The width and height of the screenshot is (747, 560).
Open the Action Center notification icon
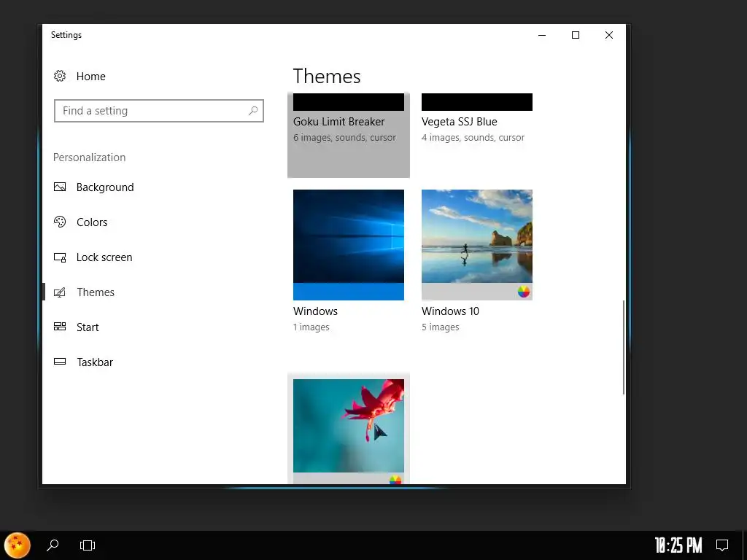tap(722, 545)
